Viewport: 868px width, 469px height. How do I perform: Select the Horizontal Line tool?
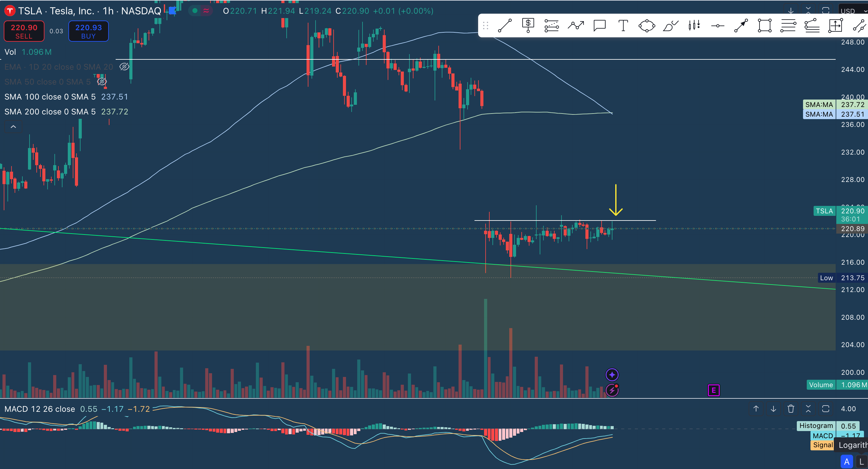tap(718, 26)
